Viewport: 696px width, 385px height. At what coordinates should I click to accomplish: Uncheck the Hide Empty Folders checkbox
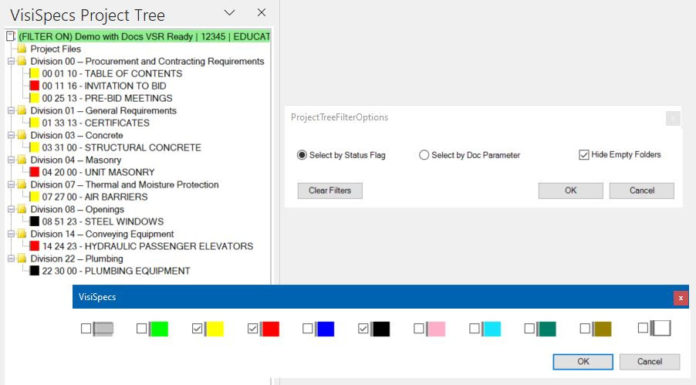coord(584,155)
